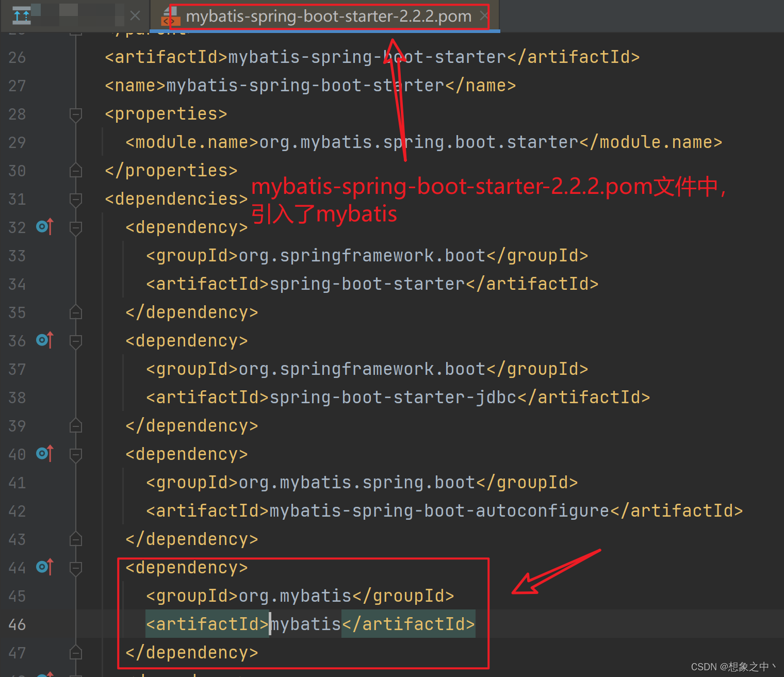This screenshot has height=677, width=784.
Task: Click line number 41 in gutter
Action: [x=17, y=483]
